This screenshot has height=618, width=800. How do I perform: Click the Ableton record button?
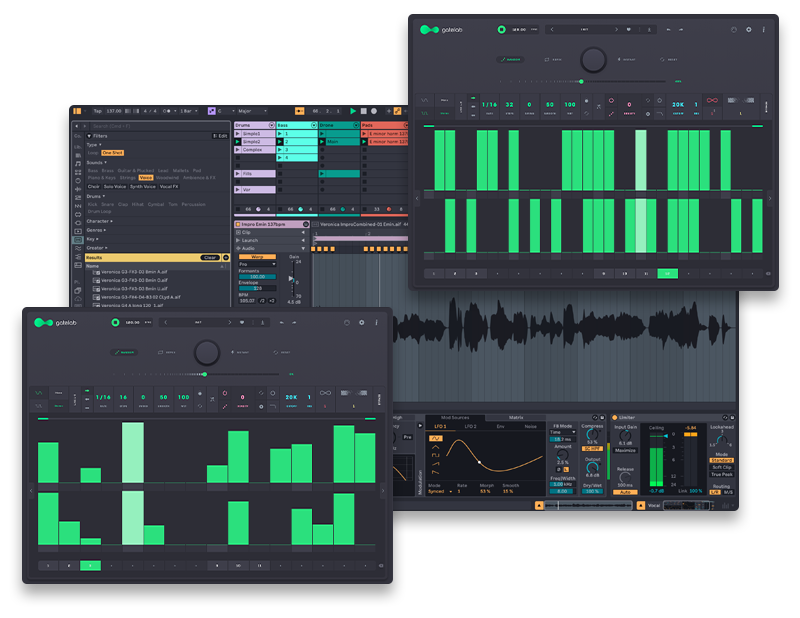pyautogui.click(x=374, y=110)
